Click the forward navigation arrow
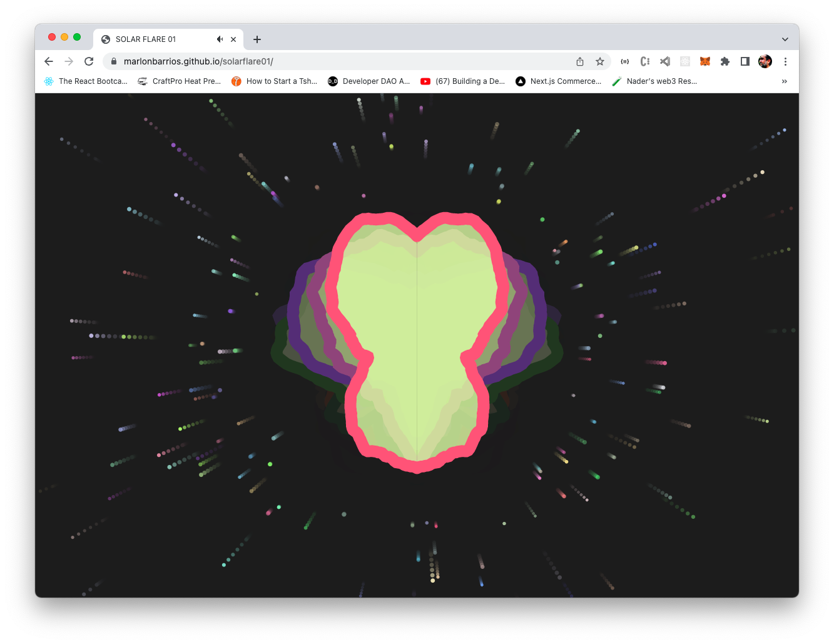 [x=69, y=61]
